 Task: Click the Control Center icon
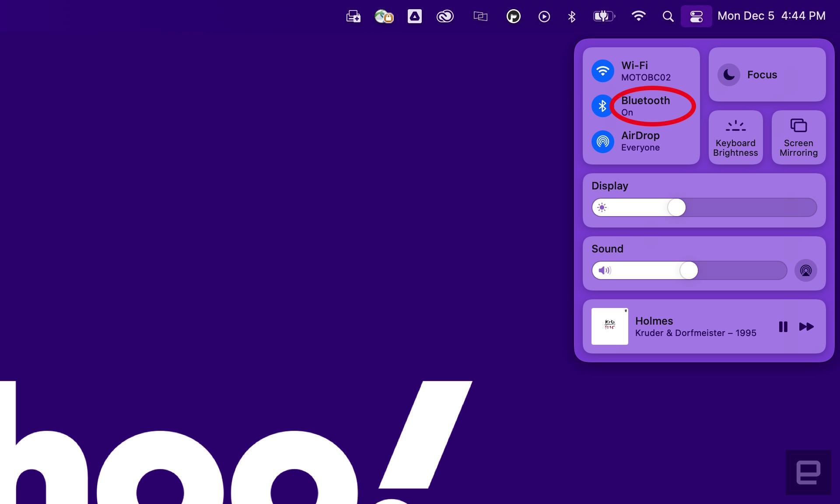tap(695, 16)
